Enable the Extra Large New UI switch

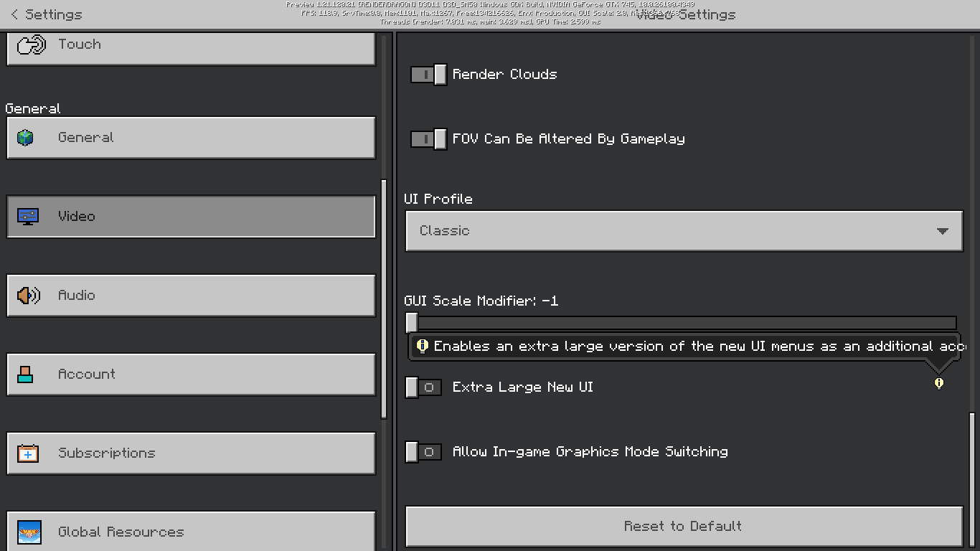coord(423,387)
